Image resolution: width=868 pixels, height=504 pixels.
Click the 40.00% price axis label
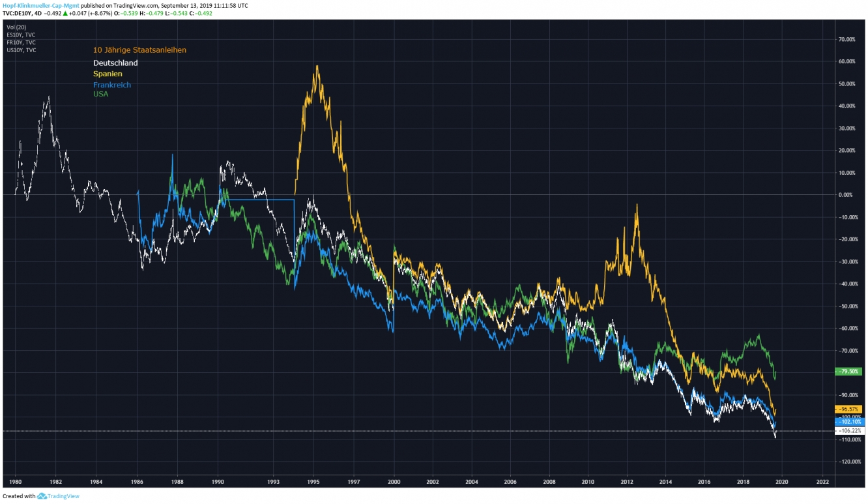click(x=848, y=106)
